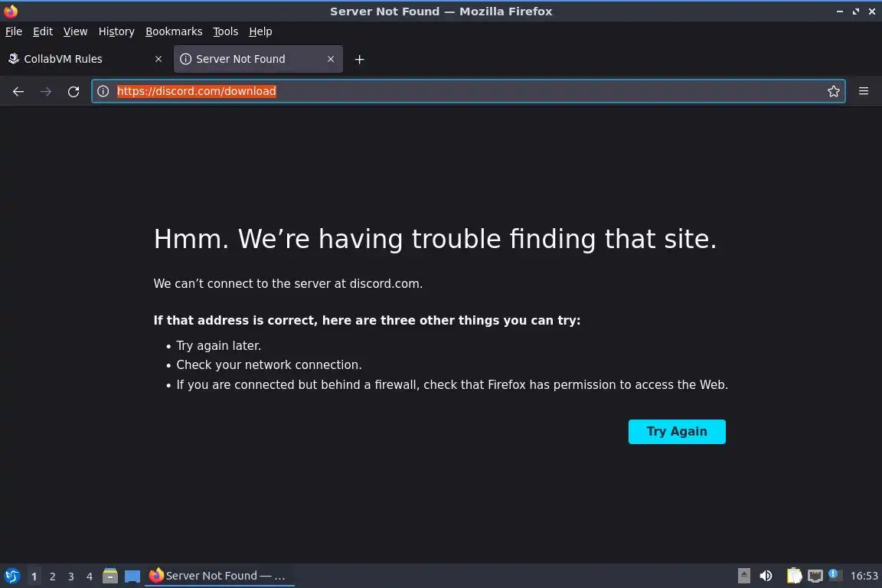
Task: Switch to workspace 1
Action: (34, 577)
